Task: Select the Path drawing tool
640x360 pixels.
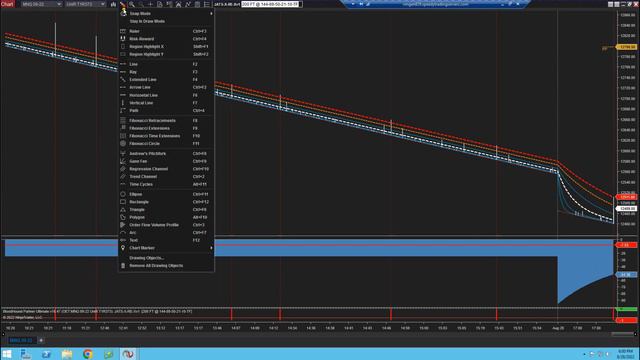Action: tap(166, 111)
